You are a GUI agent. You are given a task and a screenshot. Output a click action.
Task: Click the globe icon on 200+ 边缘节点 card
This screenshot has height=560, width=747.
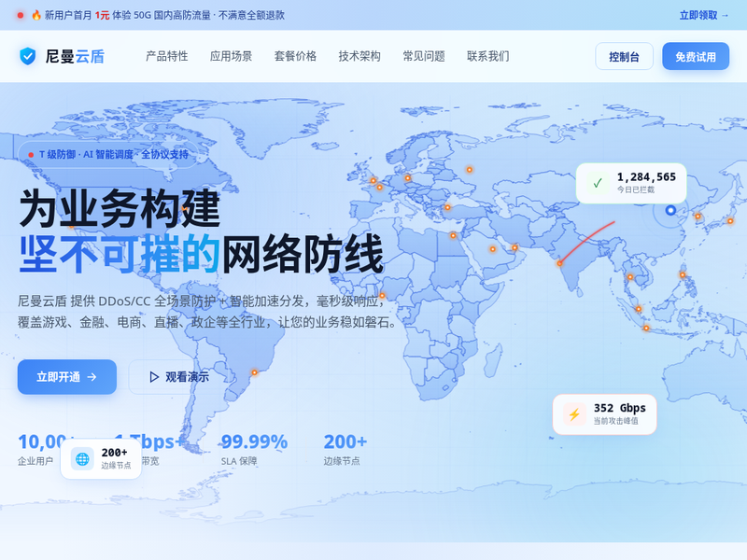(82, 459)
